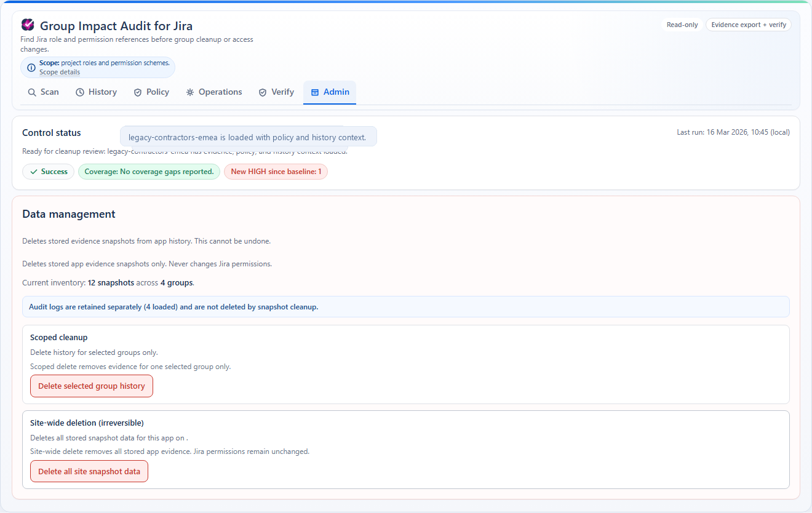The height and width of the screenshot is (513, 812).
Task: Click the Audit logs retained notice banner
Action: (406, 306)
